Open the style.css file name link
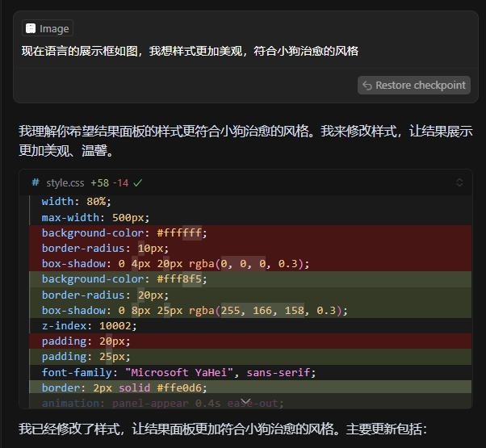This screenshot has width=486, height=448. click(65, 183)
